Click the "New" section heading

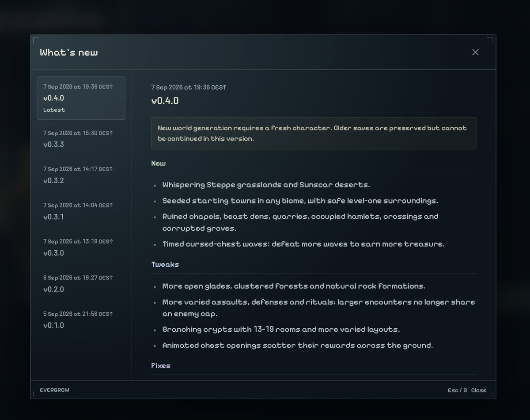pos(159,163)
